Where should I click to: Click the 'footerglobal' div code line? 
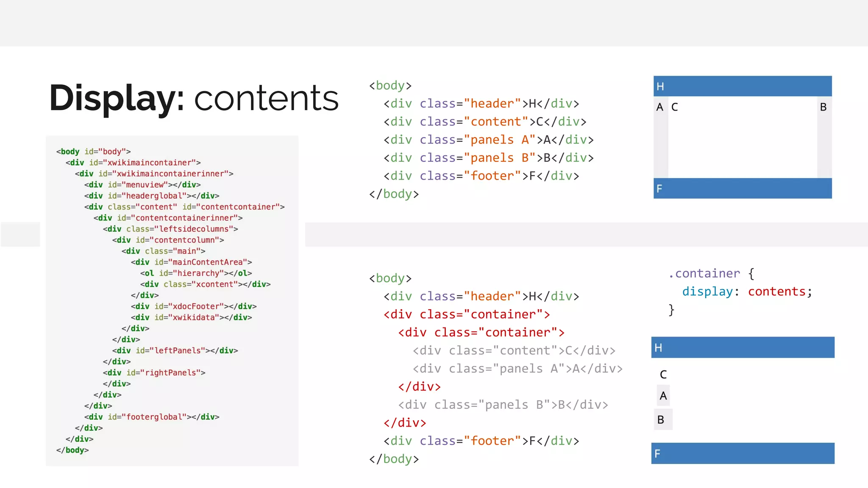151,417
